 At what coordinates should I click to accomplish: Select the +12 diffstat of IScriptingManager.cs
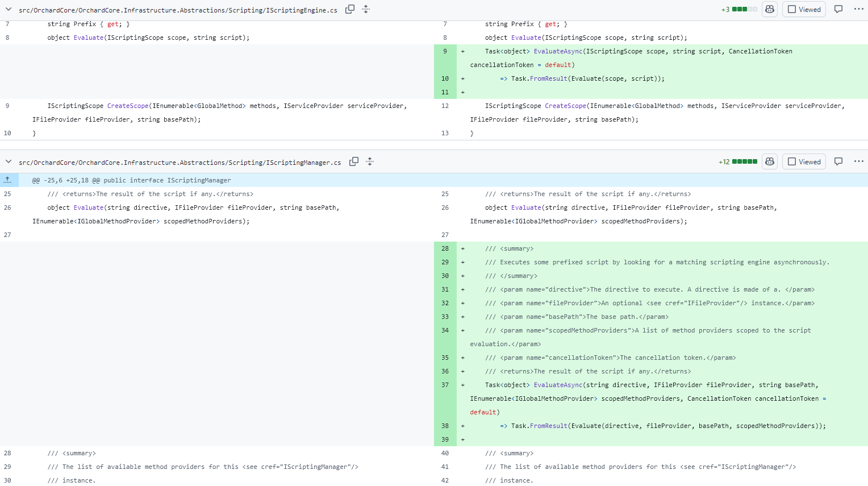(738, 162)
